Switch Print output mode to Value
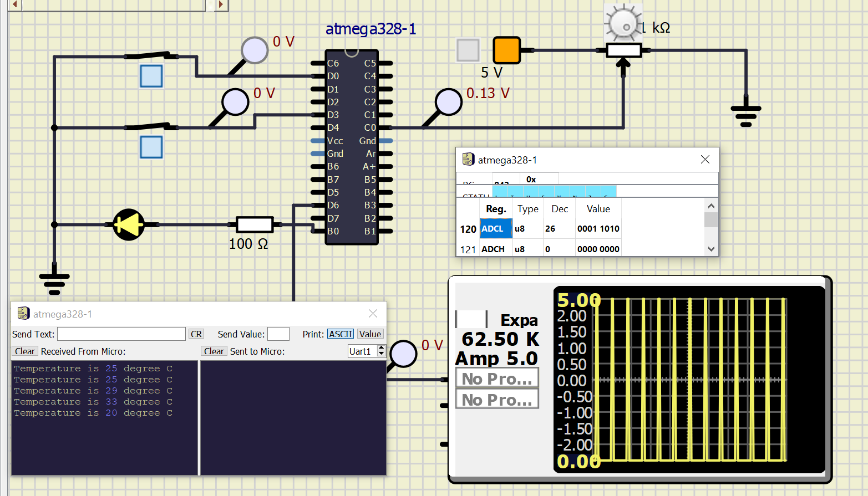The width and height of the screenshot is (868, 496). [x=370, y=334]
